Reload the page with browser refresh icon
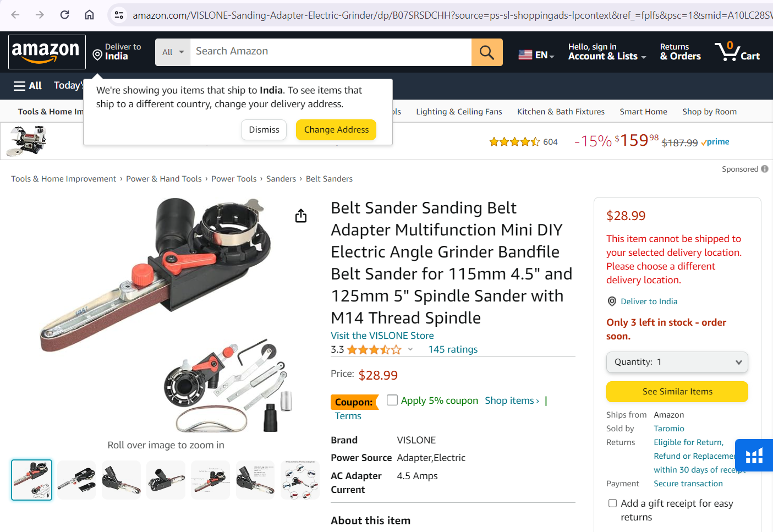The image size is (773, 532). (x=64, y=15)
